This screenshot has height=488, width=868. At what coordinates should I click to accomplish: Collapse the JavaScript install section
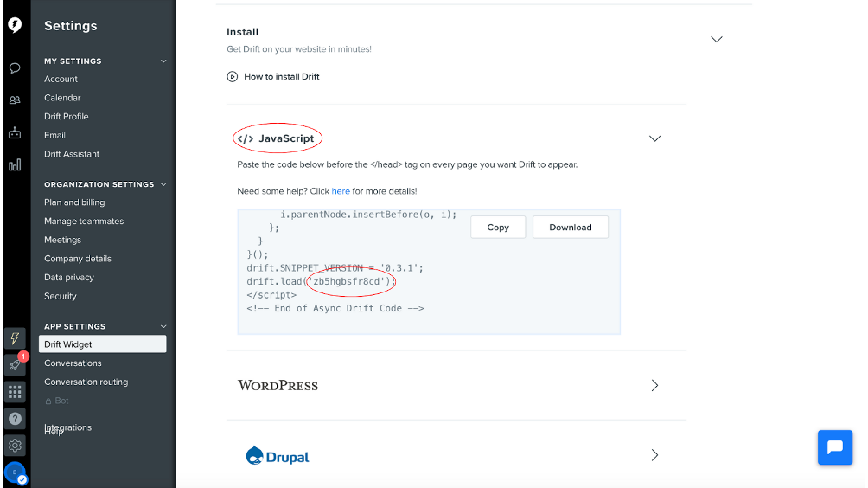pos(654,138)
